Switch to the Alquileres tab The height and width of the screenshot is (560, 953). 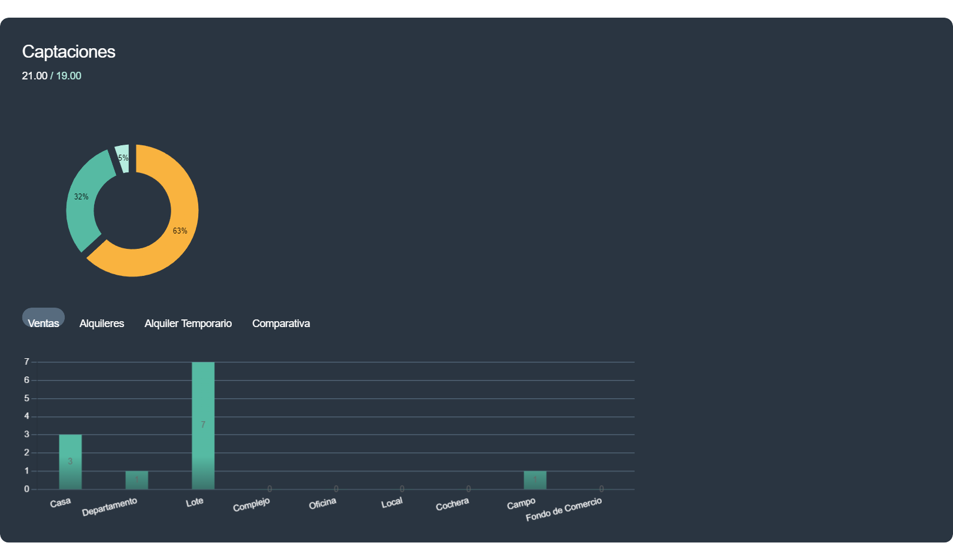pos(102,324)
